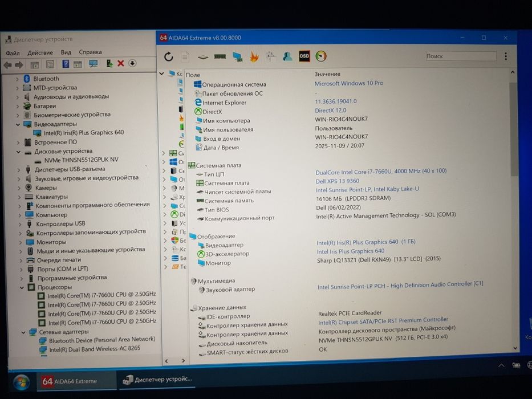
Task: Collapse the AIDA64 tree root node
Action: tap(162, 74)
